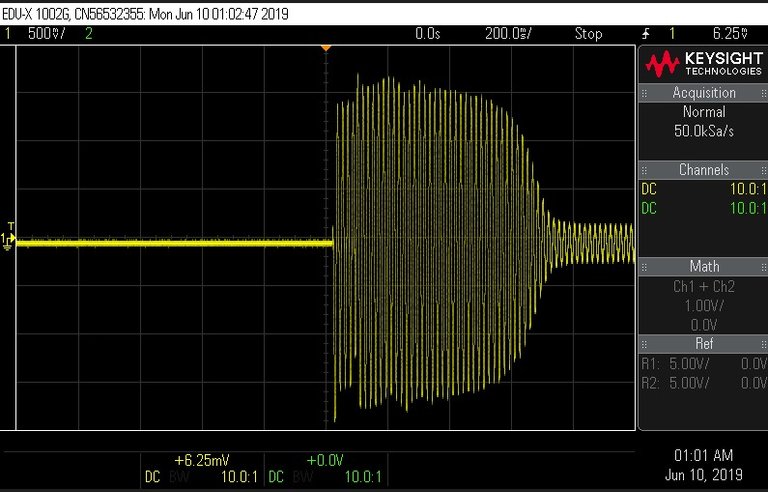
Task: Click the 6.25V trigger level value
Action: (730, 34)
